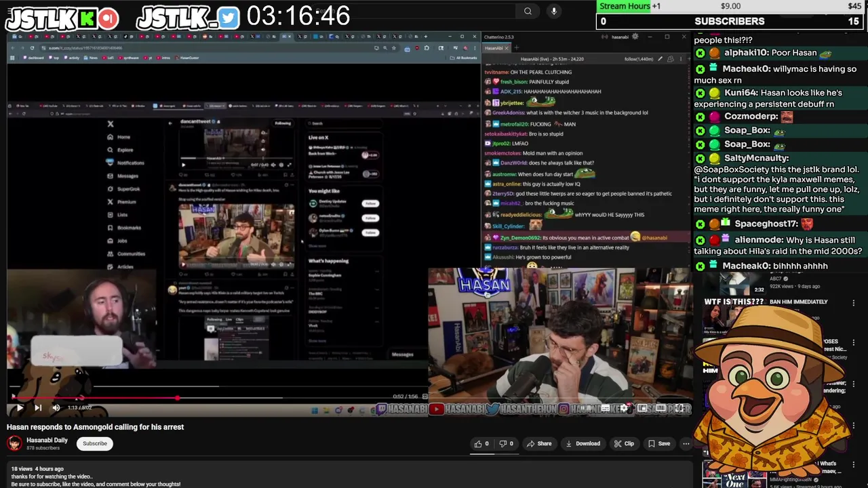Open the Chatterino channel header menu icon
Image resolution: width=868 pixels, height=488 pixels.
coord(681,59)
